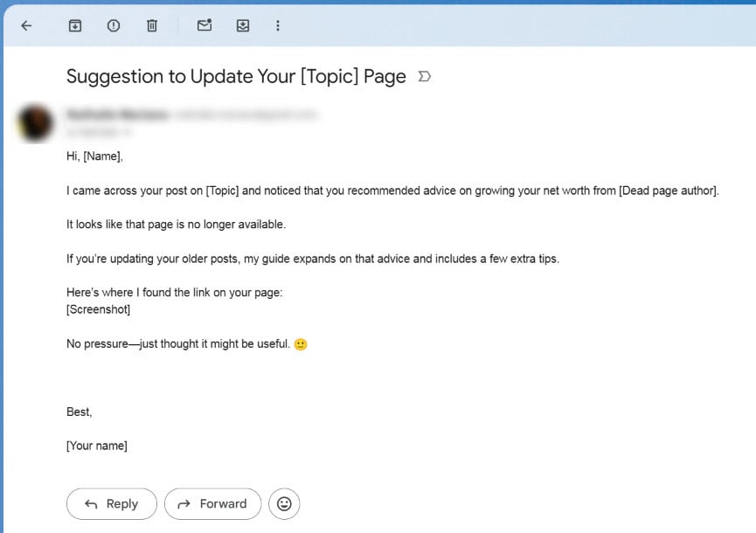Click the blurred sender name
This screenshot has height=533, width=756.
point(116,114)
